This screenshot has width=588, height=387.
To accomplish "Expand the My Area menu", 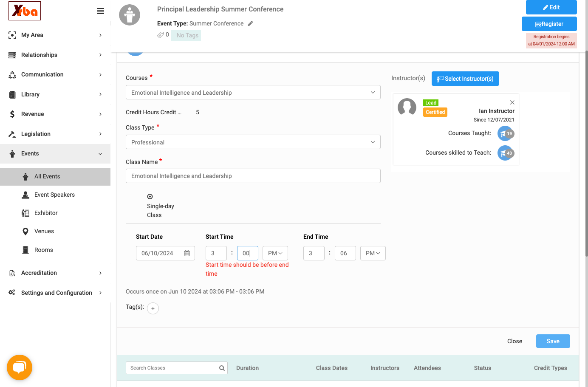I will (x=55, y=35).
